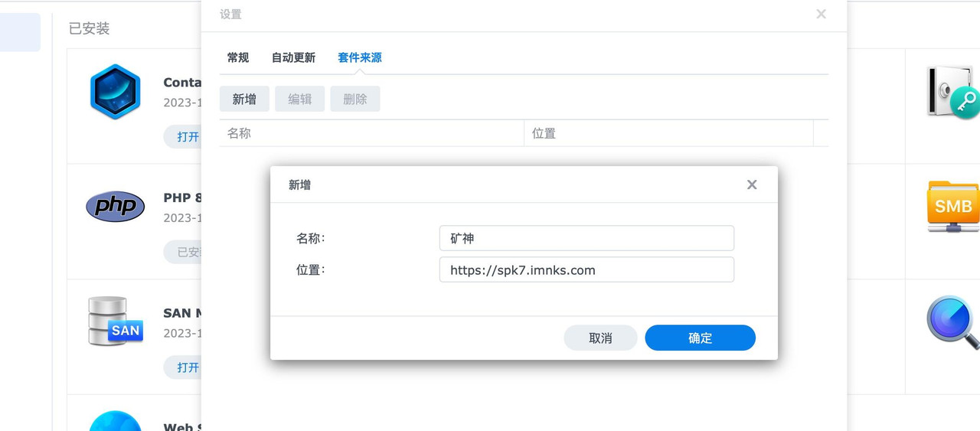Click the 新增 button in settings toolbar
Viewport: 980px width, 431px height.
coord(244,99)
